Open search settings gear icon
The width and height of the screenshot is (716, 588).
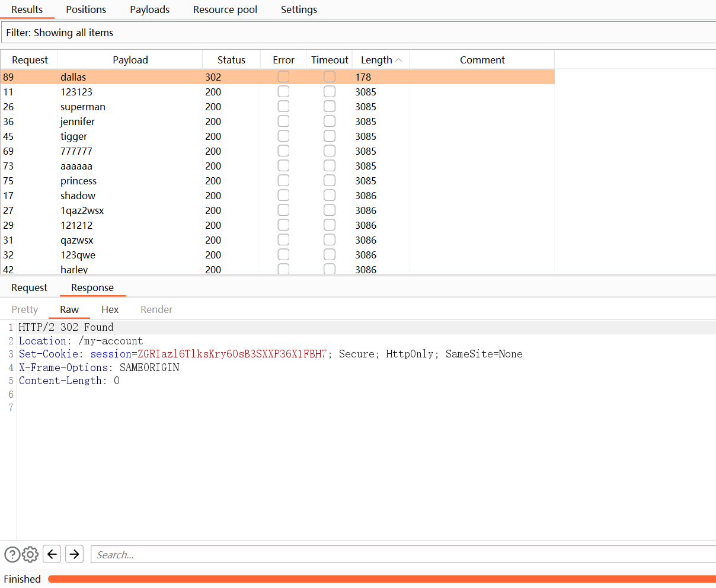tap(30, 554)
